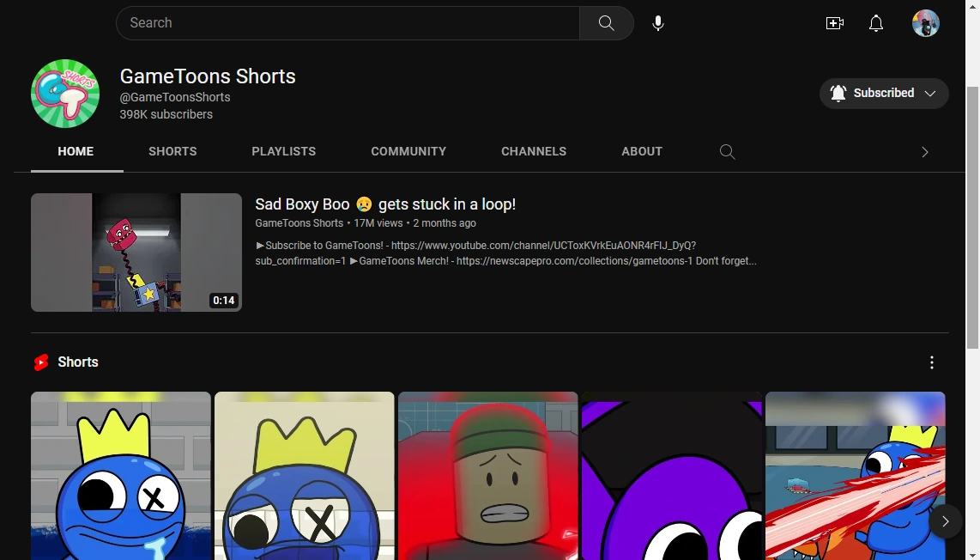Switch to the PLAYLISTS tab
This screenshot has height=560, width=980.
point(283,151)
